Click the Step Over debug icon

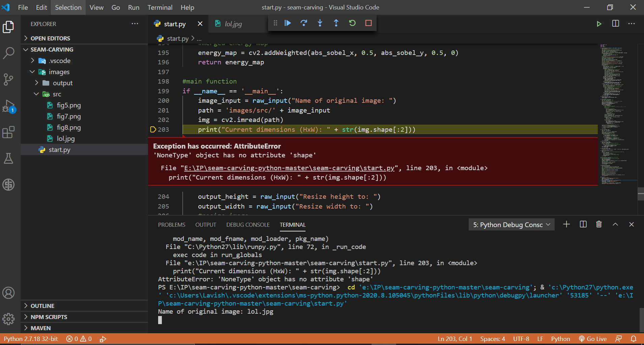304,23
